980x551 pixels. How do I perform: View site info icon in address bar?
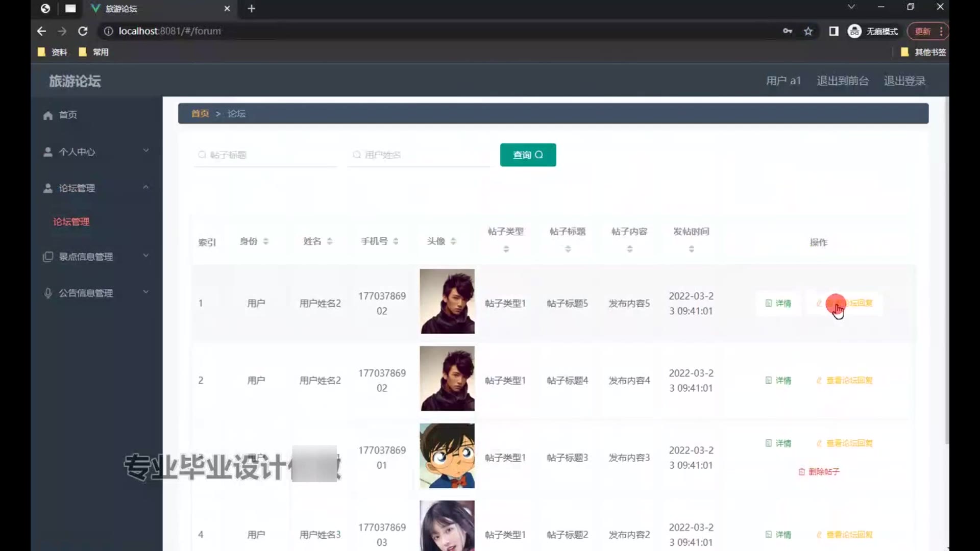(108, 31)
